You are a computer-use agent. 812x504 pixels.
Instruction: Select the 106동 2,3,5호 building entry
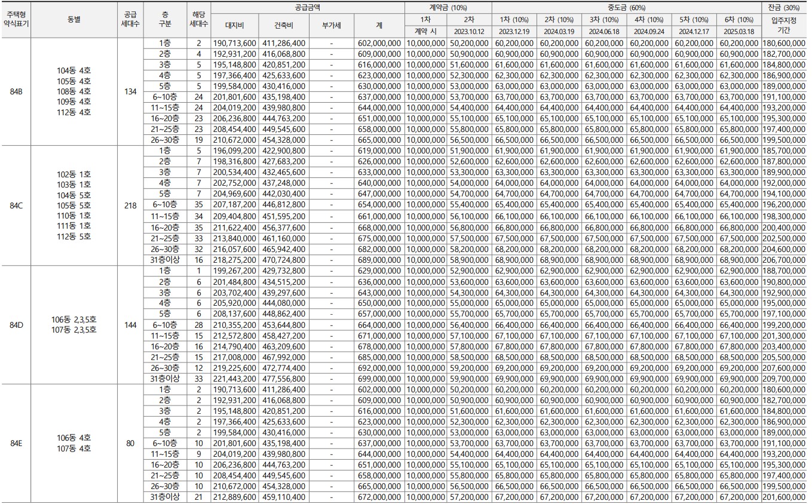[73, 319]
